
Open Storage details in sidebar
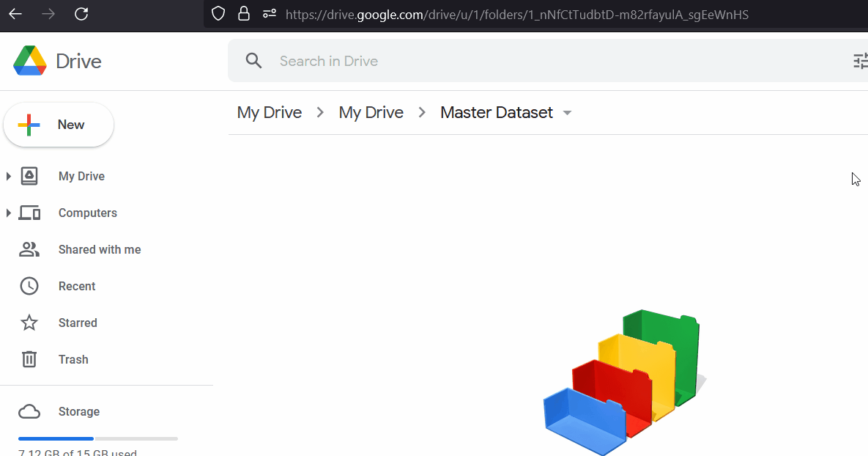[x=78, y=412]
